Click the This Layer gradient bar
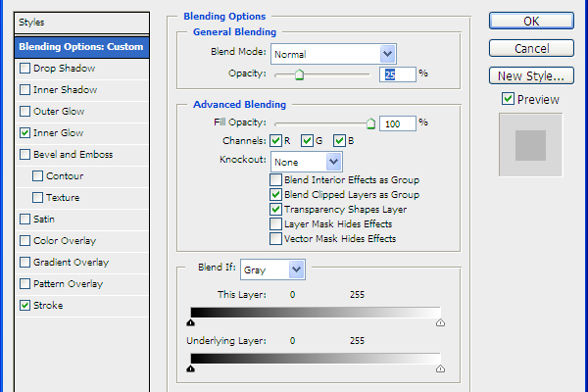This screenshot has height=392, width=588. click(316, 313)
